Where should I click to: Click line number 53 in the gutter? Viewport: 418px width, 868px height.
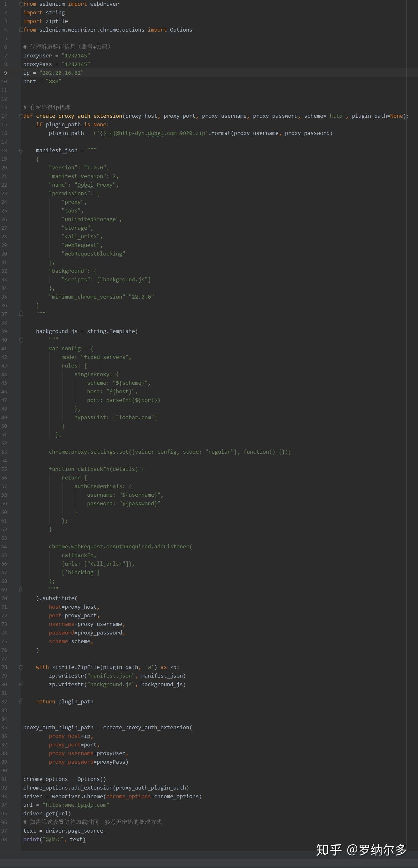click(x=4, y=452)
